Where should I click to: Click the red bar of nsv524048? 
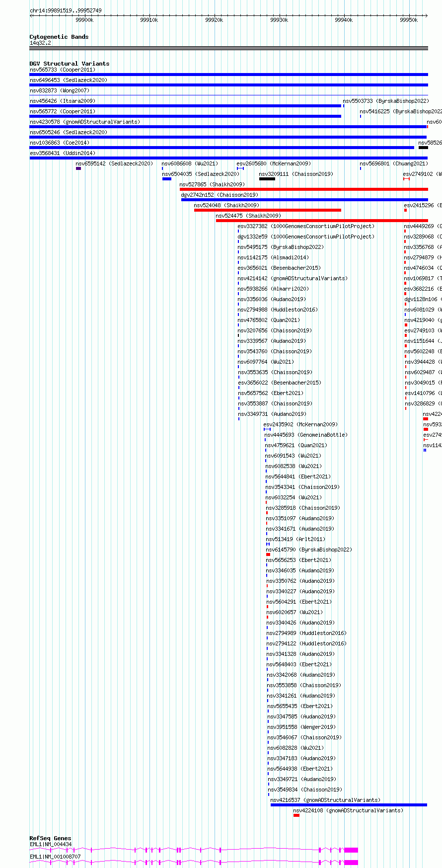(x=268, y=210)
